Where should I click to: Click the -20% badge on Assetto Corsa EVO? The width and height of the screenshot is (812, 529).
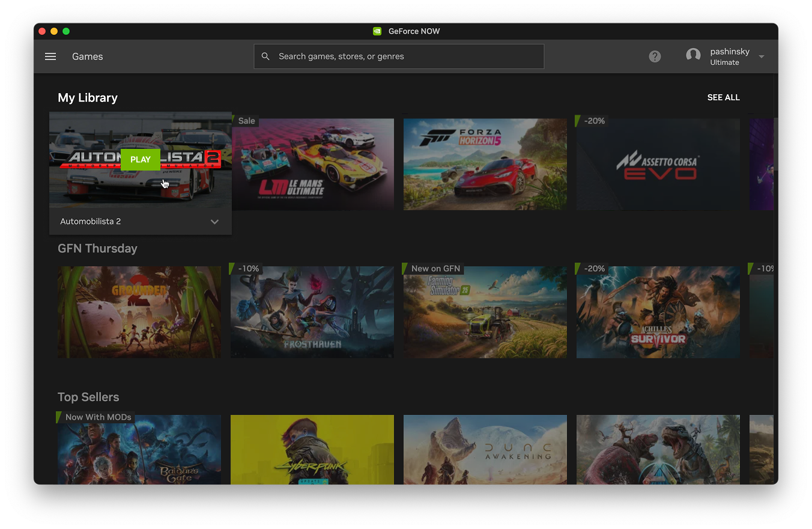click(x=592, y=121)
